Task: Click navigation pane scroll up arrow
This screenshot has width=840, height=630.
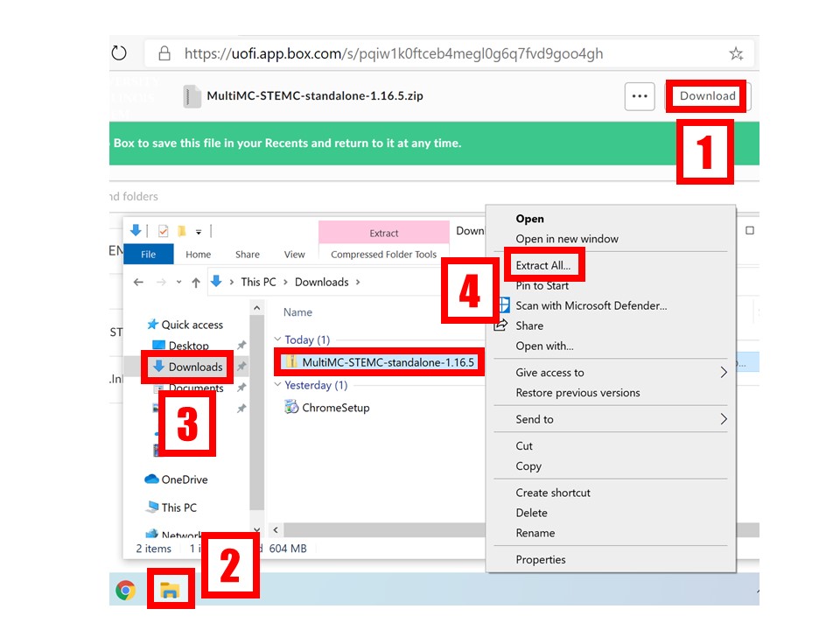Action: coord(257,308)
